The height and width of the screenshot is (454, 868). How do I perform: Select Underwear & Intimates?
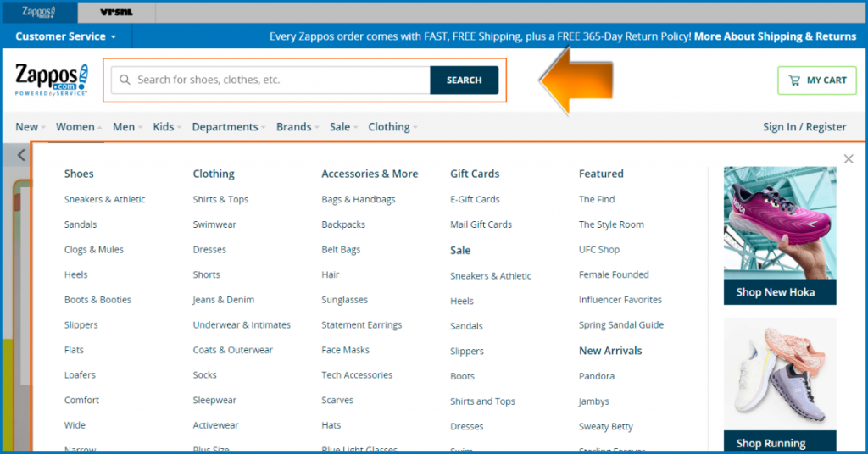point(242,324)
